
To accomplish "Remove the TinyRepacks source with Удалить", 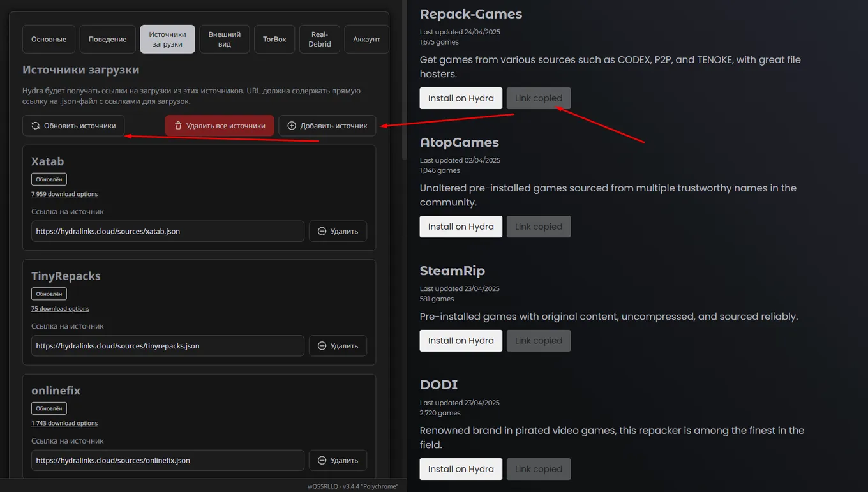I will coord(338,346).
